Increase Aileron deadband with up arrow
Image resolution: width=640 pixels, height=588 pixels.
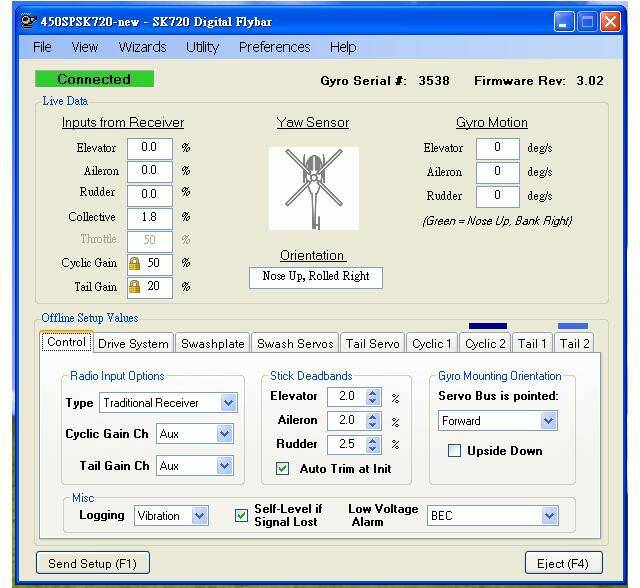click(x=372, y=417)
